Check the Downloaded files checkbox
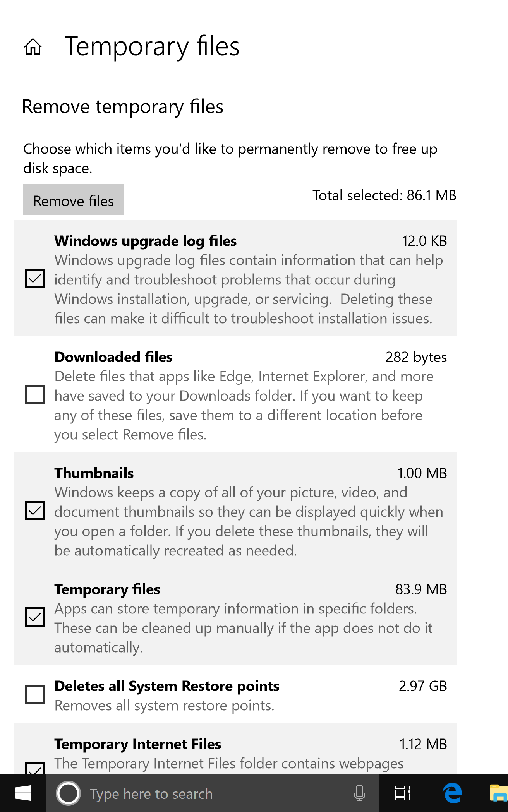 (35, 394)
